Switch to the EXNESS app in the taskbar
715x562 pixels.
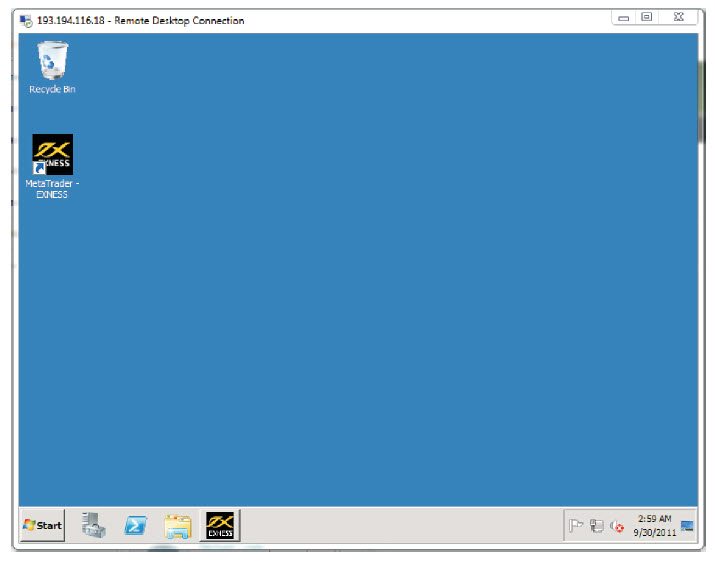(219, 525)
